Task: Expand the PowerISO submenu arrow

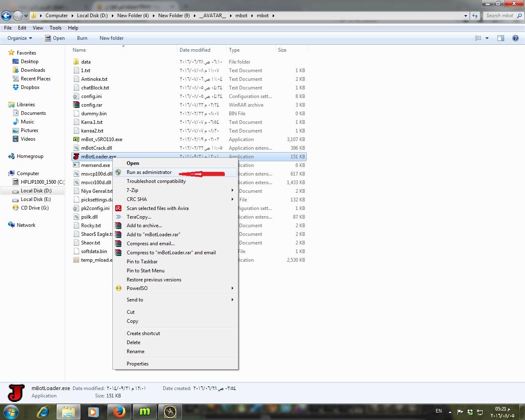Action: coord(233,288)
